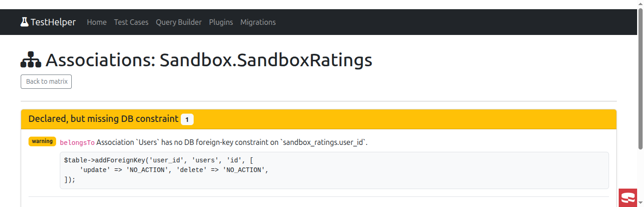
Task: Click the scrollbar down arrow
Action: (640, 202)
